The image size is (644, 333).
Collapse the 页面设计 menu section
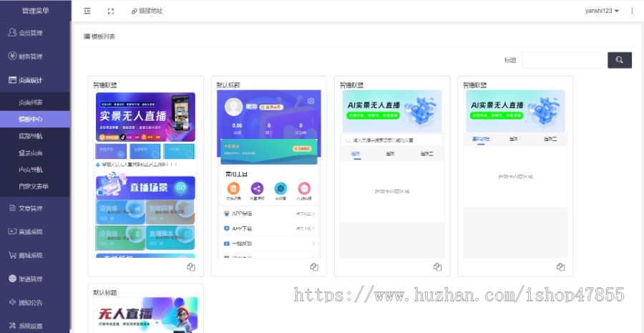tap(35, 80)
